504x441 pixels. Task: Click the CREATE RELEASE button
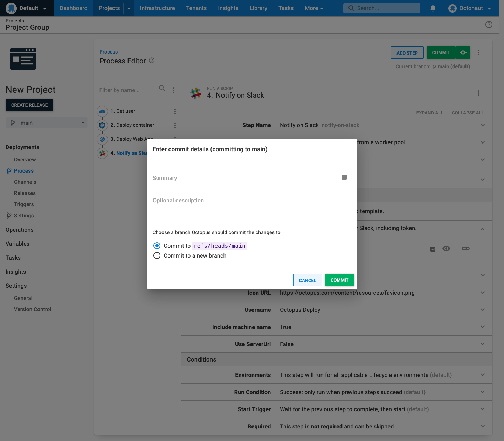click(29, 105)
